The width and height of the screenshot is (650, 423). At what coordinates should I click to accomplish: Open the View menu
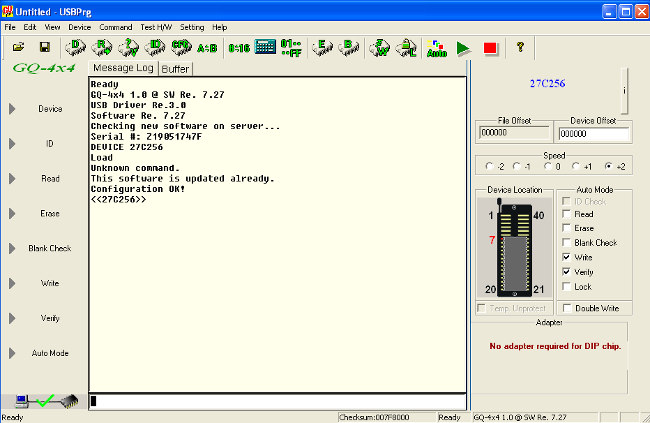click(x=52, y=27)
